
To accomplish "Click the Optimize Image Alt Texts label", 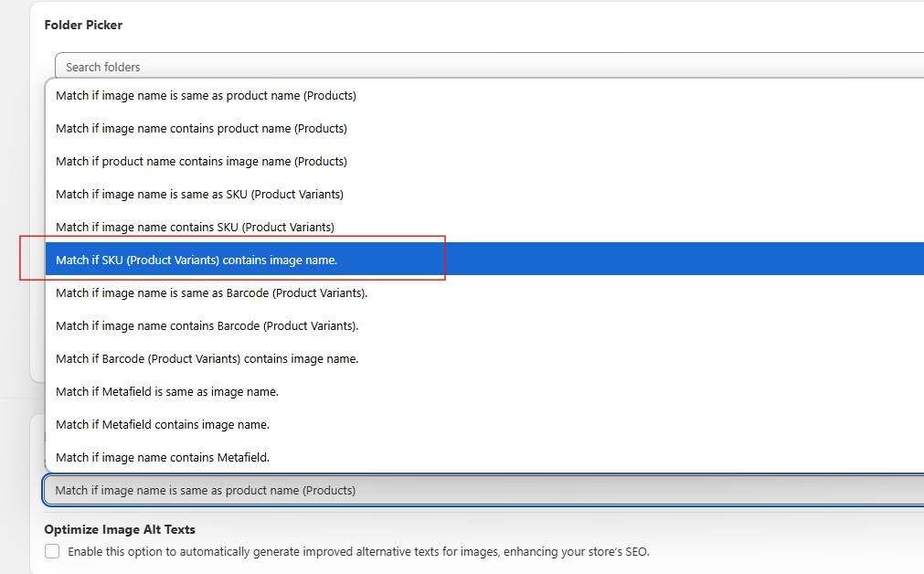I will (x=117, y=529).
